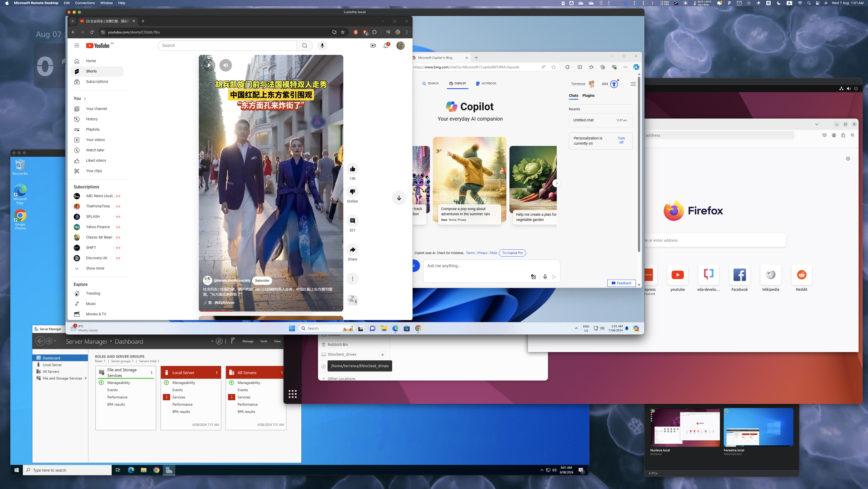Click Firefox new tab settings gear
868x489 pixels.
[848, 158]
